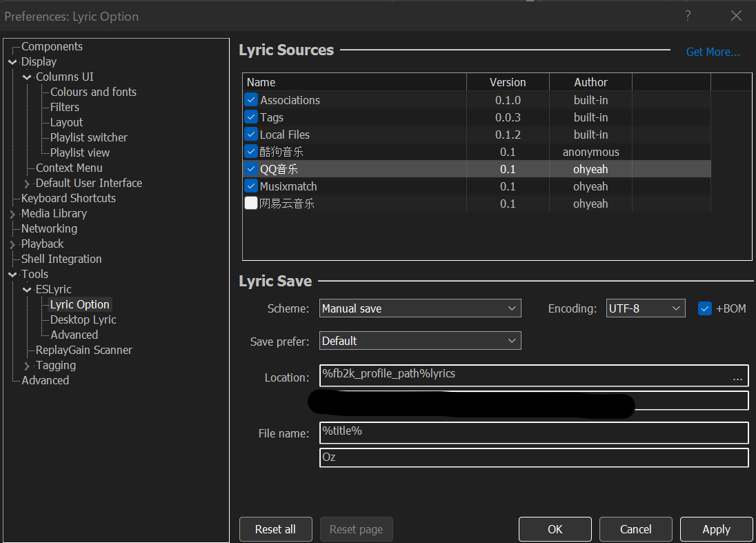Expand the Media Library tree branch
756x543 pixels.
point(12,213)
